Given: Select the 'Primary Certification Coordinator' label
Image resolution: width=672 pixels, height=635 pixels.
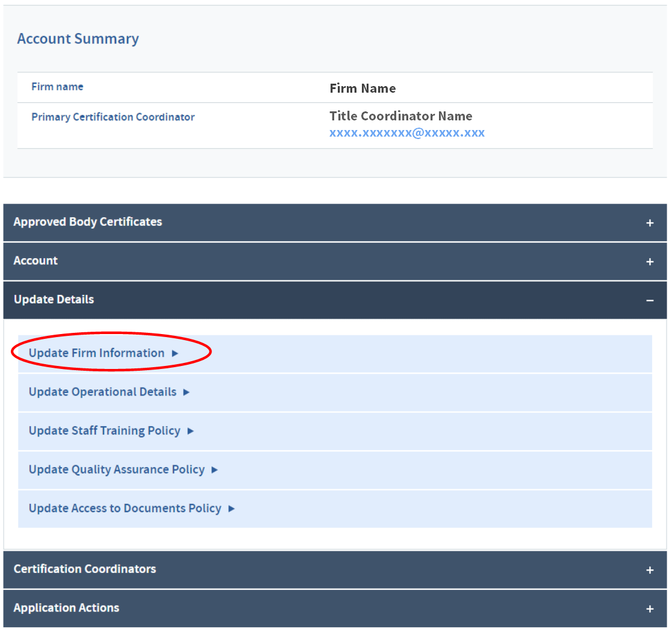Looking at the screenshot, I should [x=113, y=117].
